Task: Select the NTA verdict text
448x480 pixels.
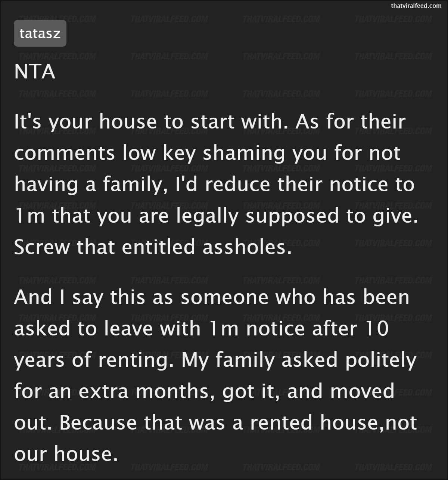Action: point(35,72)
